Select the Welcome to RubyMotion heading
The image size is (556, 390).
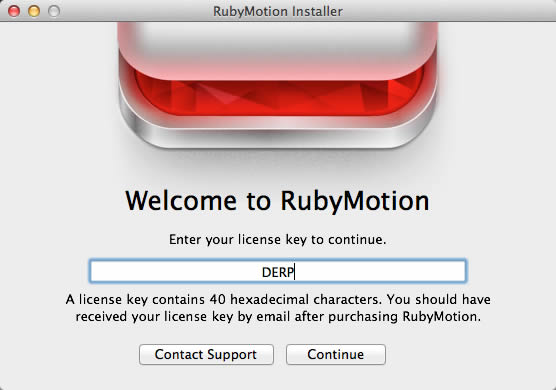click(x=277, y=201)
